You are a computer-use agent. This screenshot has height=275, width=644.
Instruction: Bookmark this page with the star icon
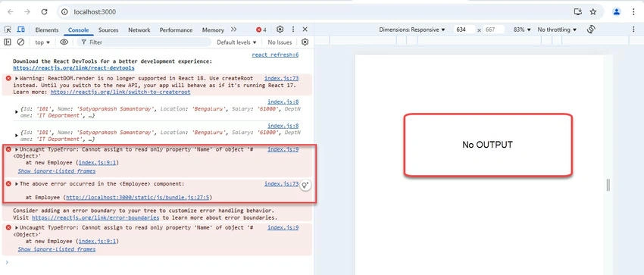point(593,12)
